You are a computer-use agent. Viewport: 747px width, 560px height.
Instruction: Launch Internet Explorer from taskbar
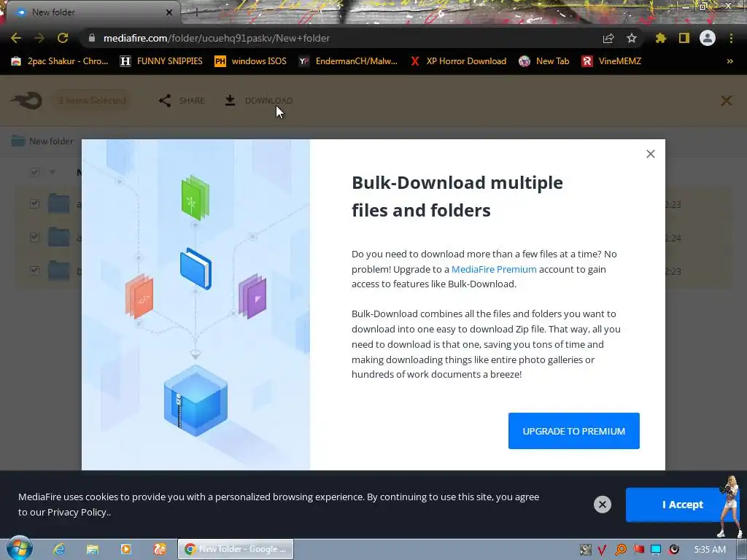(59, 549)
